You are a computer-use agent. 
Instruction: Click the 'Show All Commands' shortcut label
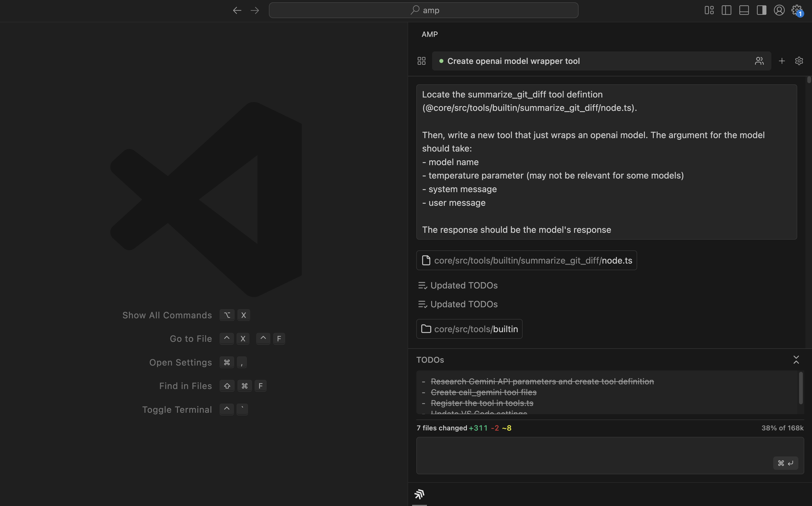(167, 315)
